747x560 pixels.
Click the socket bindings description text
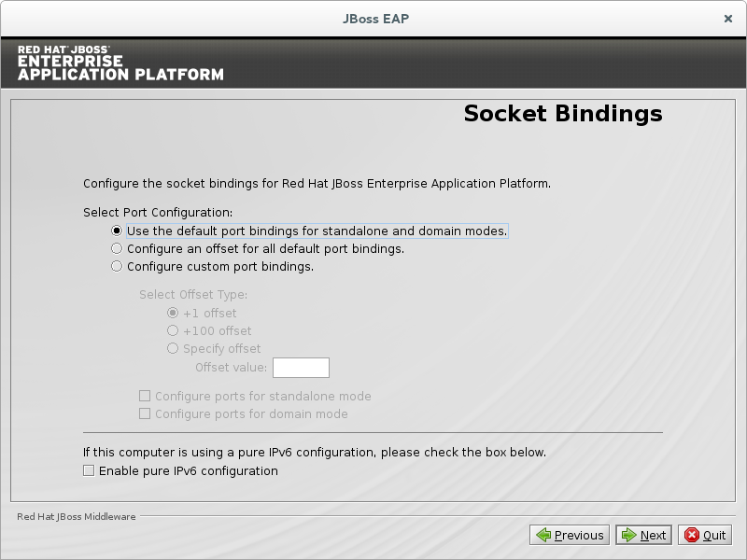pos(317,183)
